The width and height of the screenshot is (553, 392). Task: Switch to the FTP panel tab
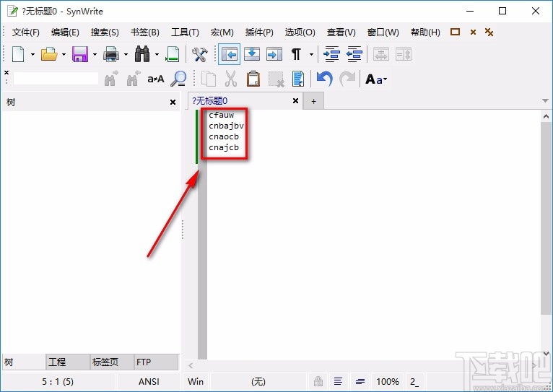click(x=156, y=362)
